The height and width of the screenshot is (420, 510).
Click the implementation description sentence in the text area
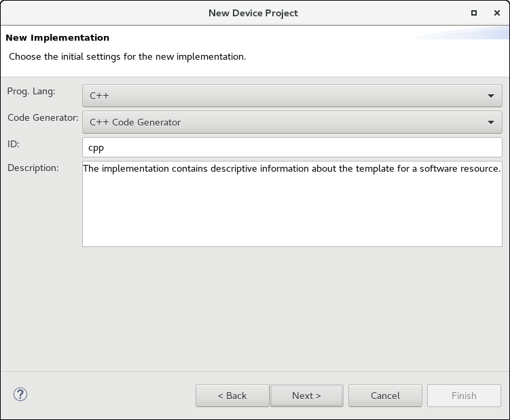(x=291, y=168)
